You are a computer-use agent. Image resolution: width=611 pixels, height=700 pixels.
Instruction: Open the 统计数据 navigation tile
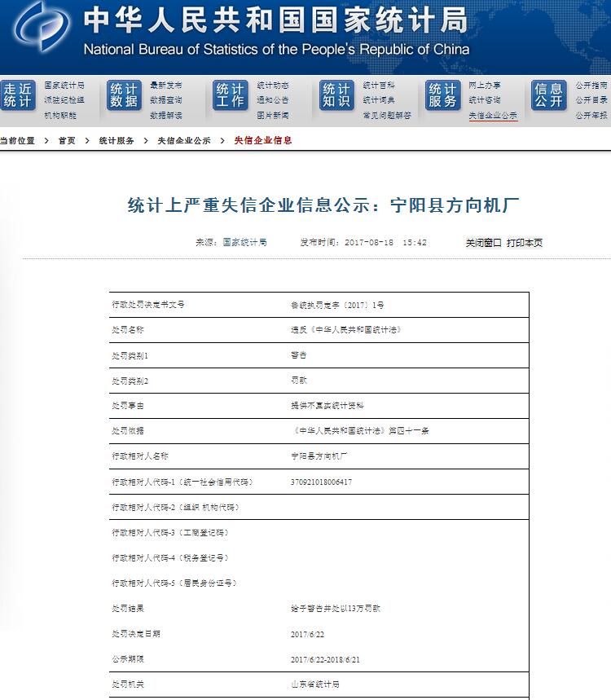tap(124, 95)
